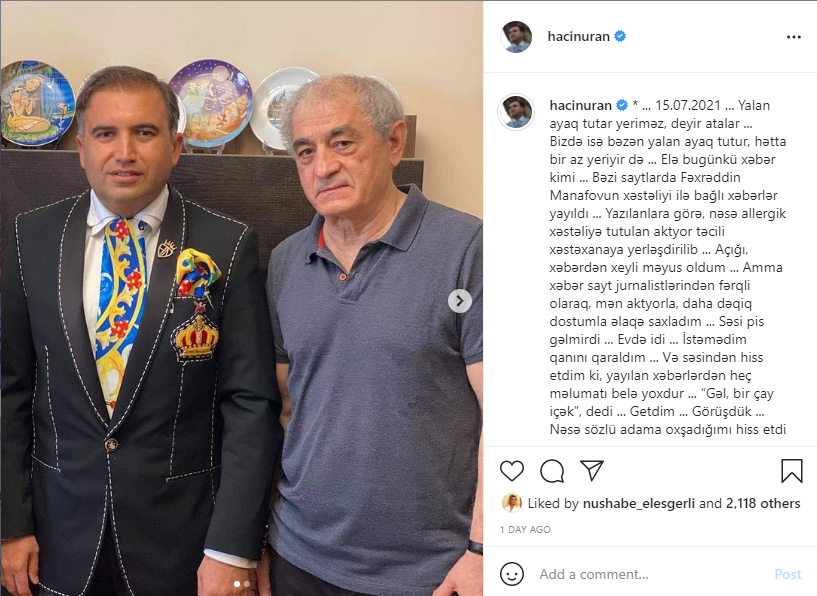This screenshot has height=596, width=817.
Task: Share post with the paper plane icon
Action: point(592,470)
